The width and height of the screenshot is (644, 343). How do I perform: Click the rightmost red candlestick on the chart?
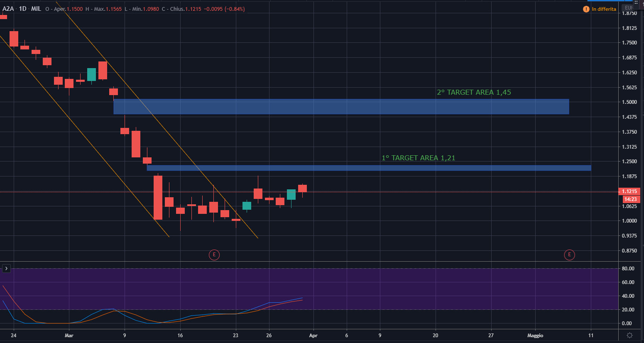[x=302, y=189]
